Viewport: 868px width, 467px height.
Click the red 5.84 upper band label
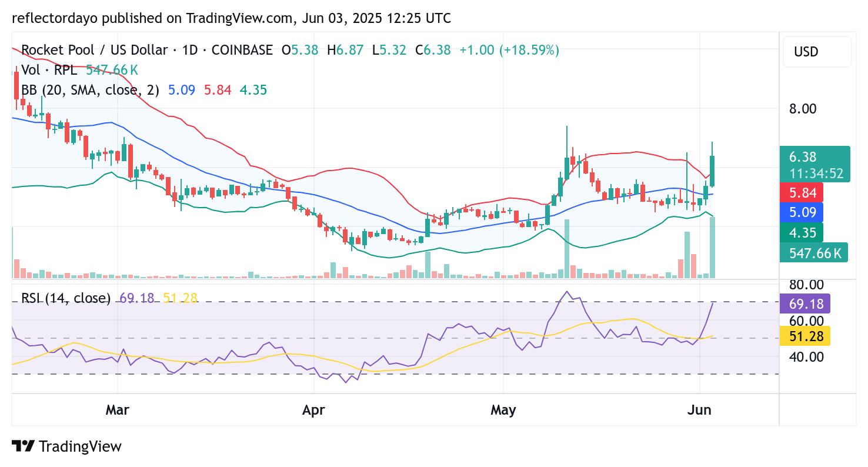[x=802, y=192]
